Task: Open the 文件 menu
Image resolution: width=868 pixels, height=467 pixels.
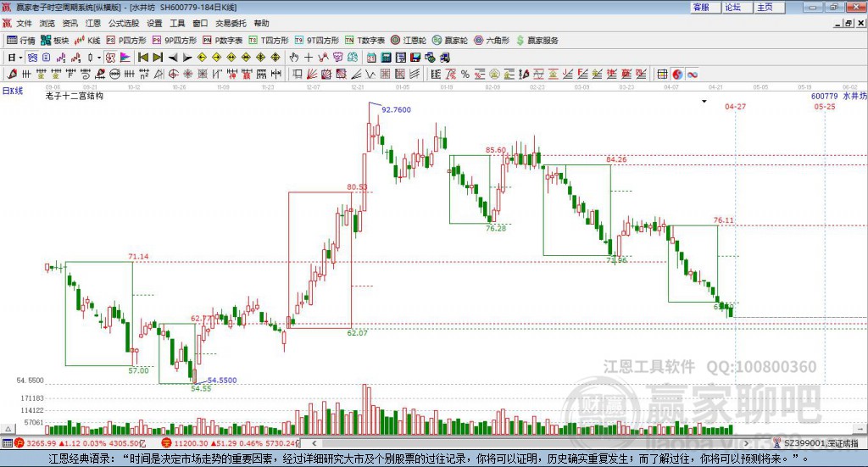Action: click(24, 23)
